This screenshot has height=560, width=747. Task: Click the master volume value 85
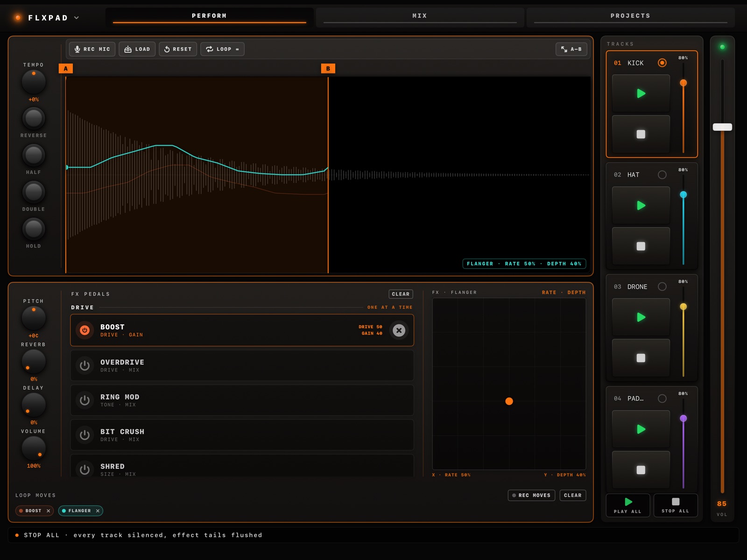click(722, 504)
